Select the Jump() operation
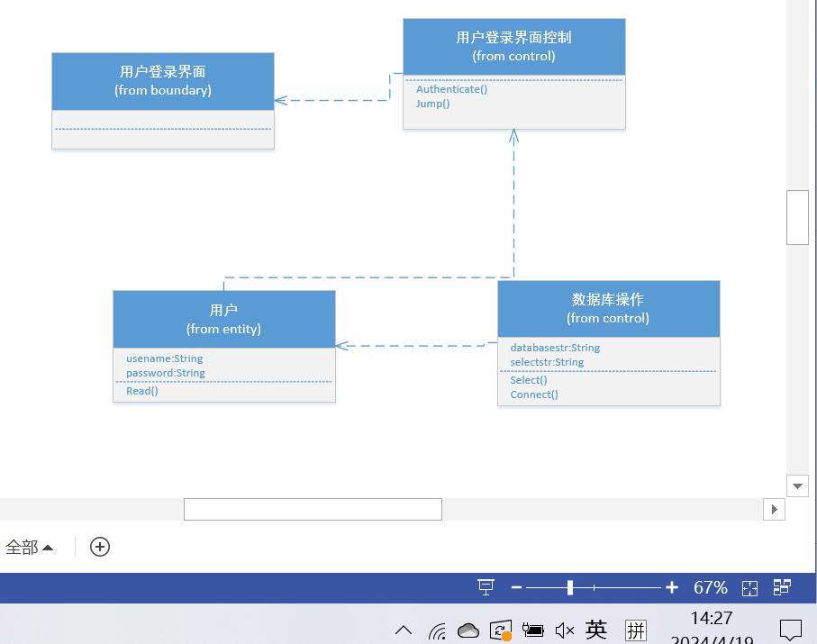The width and height of the screenshot is (817, 644). (433, 104)
